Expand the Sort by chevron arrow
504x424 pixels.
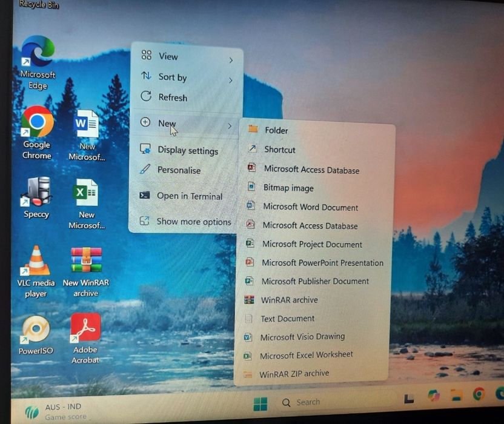coord(230,81)
